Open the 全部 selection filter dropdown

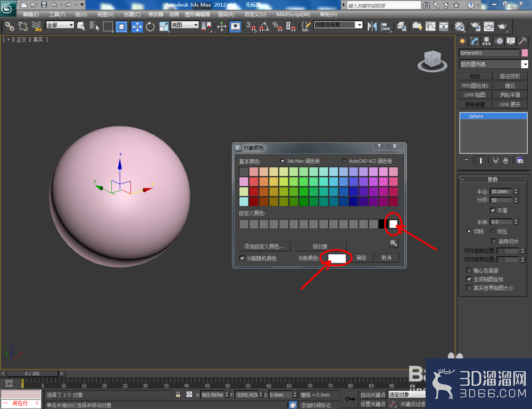coord(60,25)
